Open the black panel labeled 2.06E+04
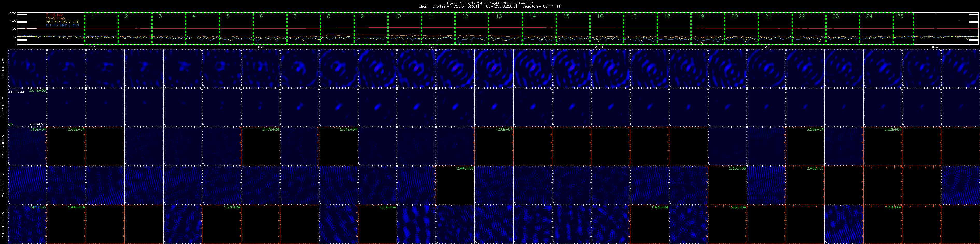Viewport: 980px width, 244px height. 66,147
